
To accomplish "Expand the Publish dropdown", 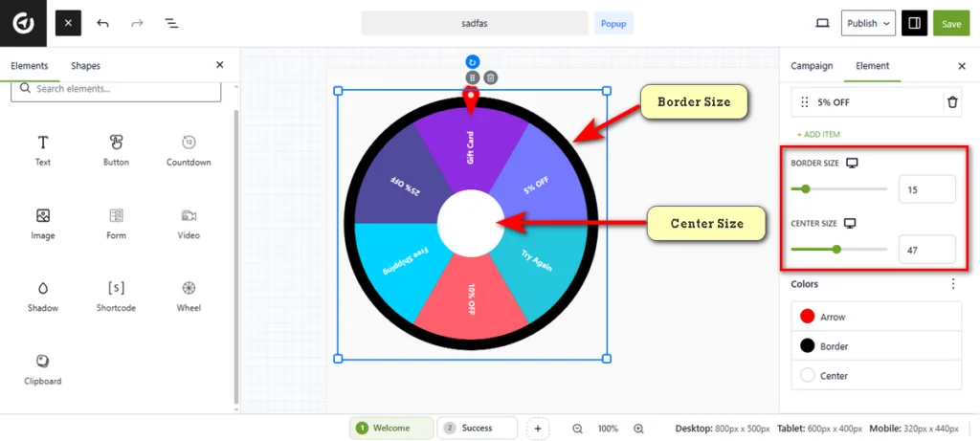I will (868, 23).
